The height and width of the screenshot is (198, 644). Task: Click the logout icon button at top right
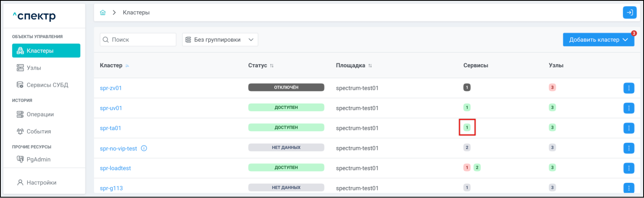point(630,12)
